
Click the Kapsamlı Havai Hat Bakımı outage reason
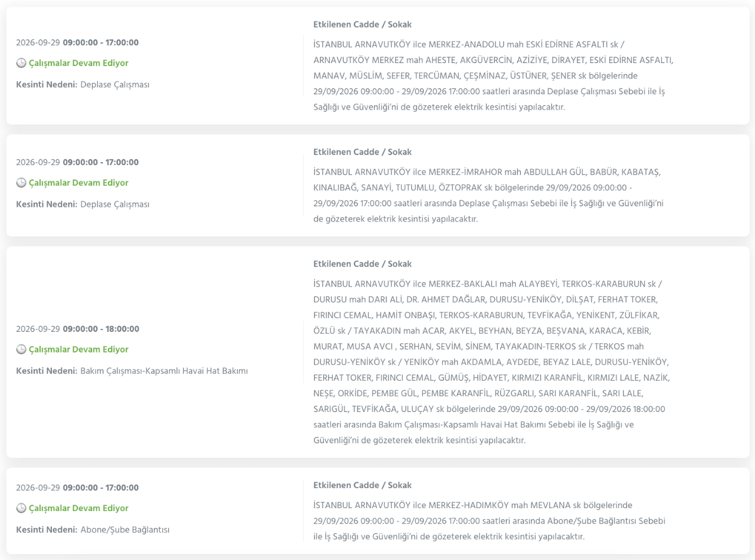point(164,371)
